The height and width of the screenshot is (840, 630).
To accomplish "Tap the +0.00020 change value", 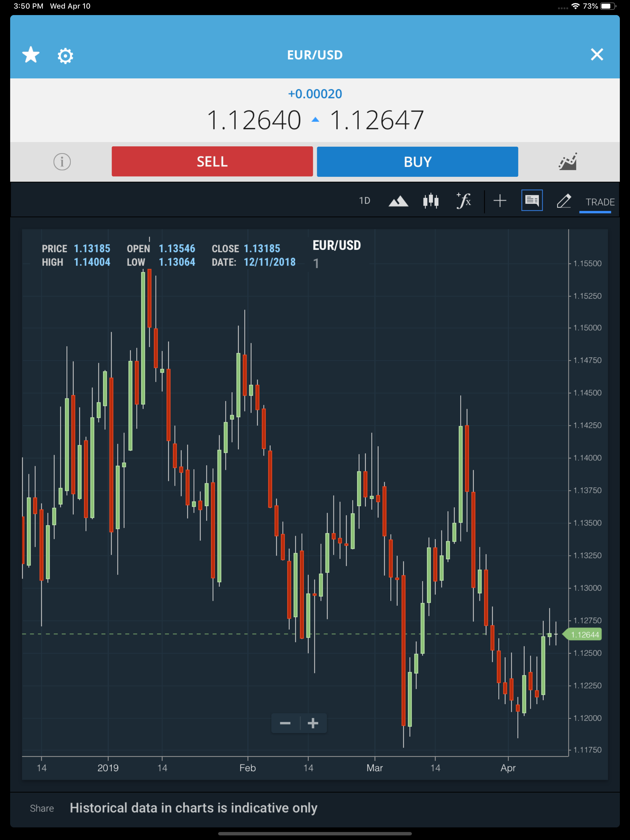I will click(315, 94).
